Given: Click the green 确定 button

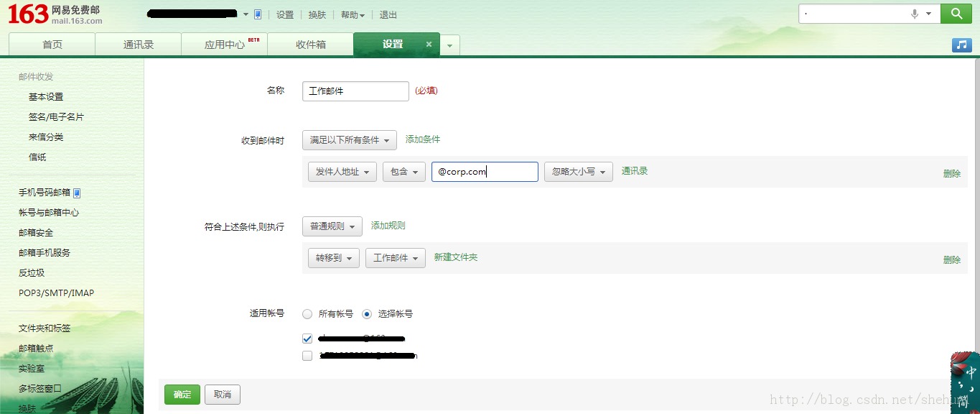Looking at the screenshot, I should [182, 395].
